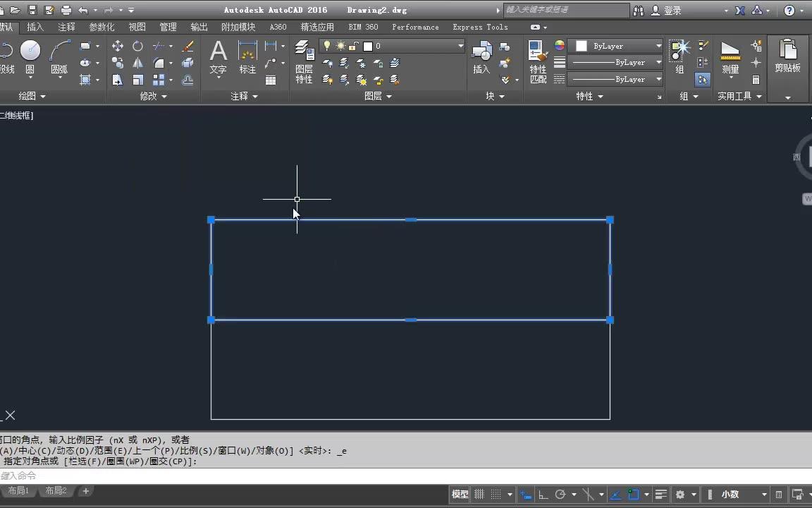The width and height of the screenshot is (812, 508).
Task: Select the Circle (圆) drawing tool
Action: (30, 51)
